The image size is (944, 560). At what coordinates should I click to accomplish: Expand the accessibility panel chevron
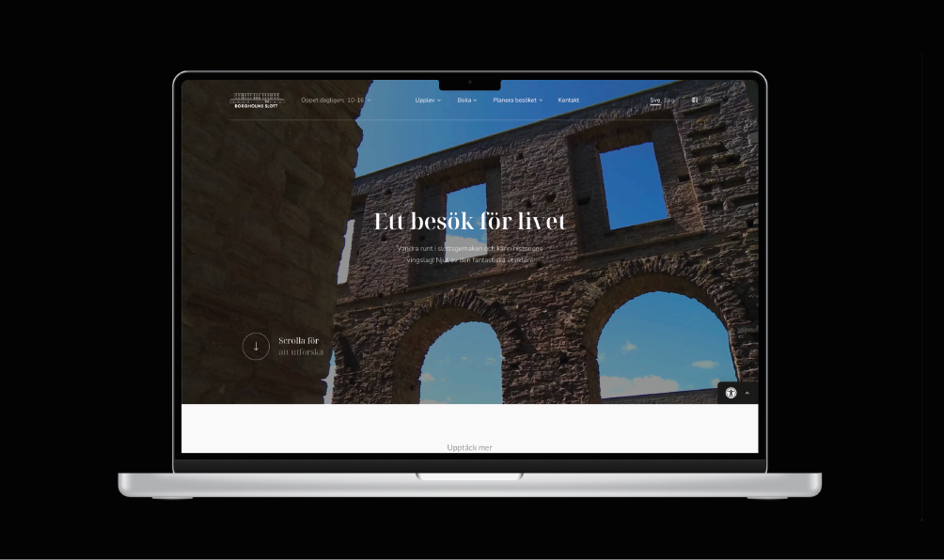tap(747, 394)
